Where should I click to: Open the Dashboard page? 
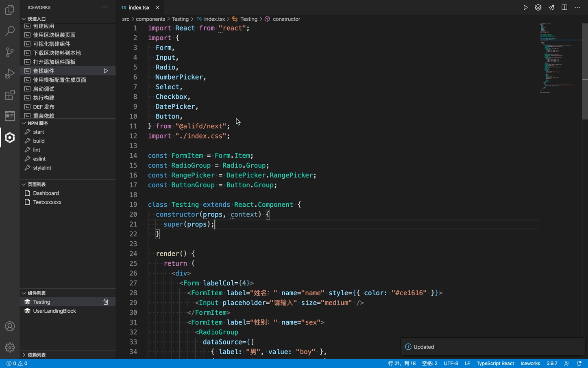68,193
